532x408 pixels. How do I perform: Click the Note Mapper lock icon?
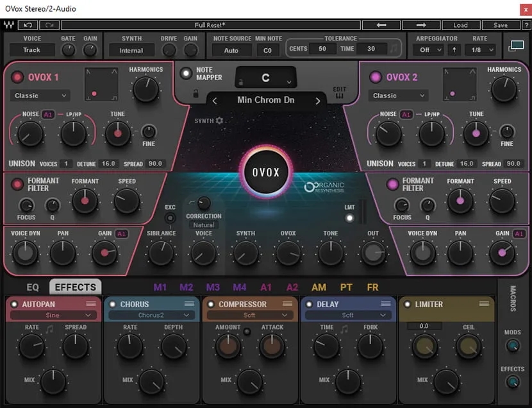[195, 93]
